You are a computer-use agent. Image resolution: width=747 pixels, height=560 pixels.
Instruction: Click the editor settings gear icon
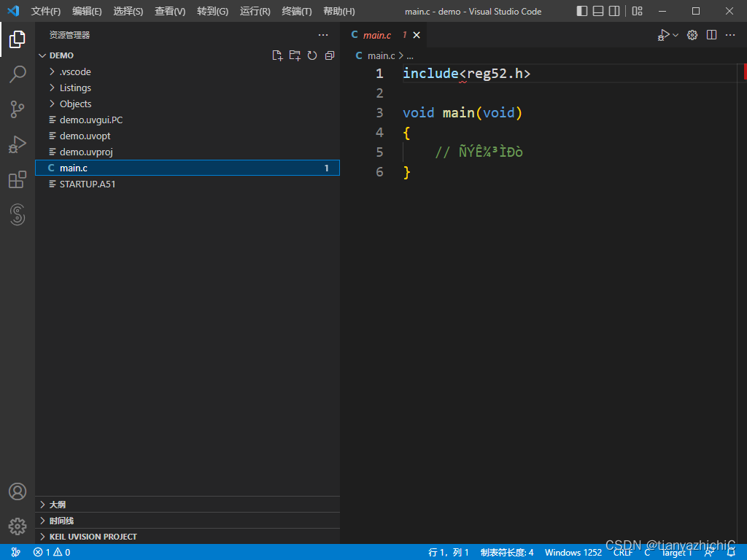(x=692, y=35)
